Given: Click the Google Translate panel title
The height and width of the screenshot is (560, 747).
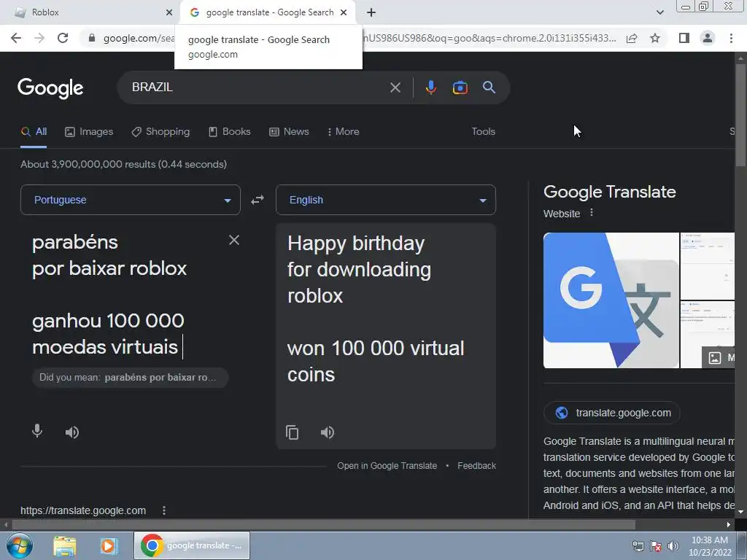Looking at the screenshot, I should pos(609,192).
